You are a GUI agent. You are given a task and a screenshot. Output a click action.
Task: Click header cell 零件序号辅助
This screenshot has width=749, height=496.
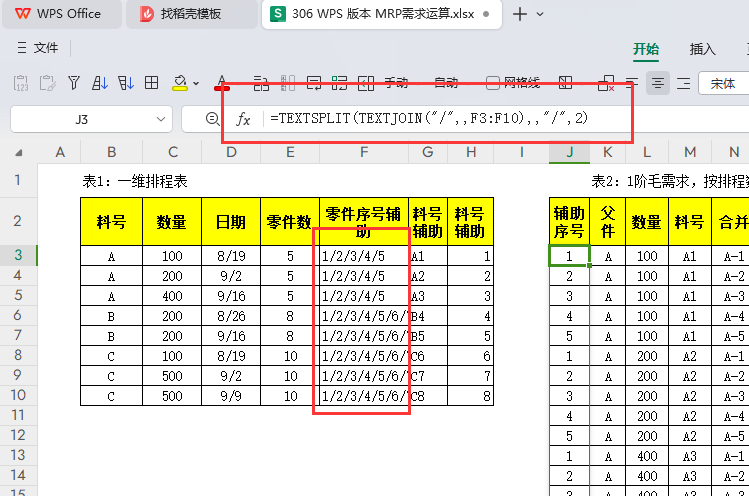[x=364, y=222]
